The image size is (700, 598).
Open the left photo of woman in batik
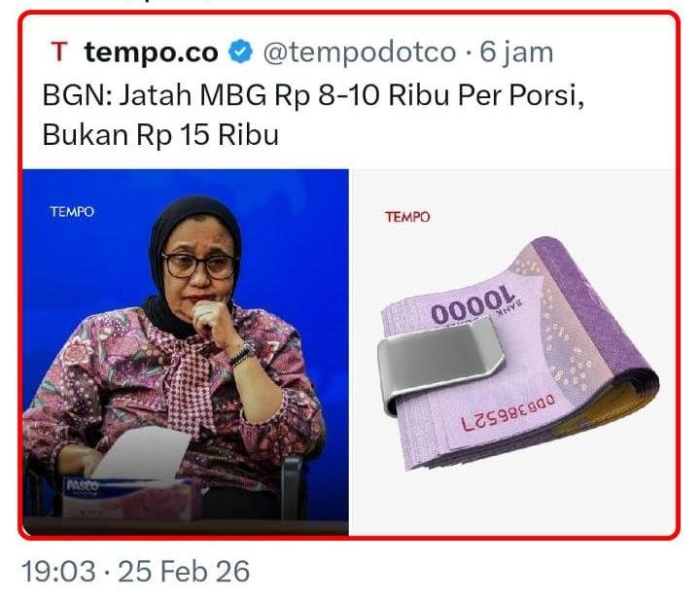[x=186, y=352]
